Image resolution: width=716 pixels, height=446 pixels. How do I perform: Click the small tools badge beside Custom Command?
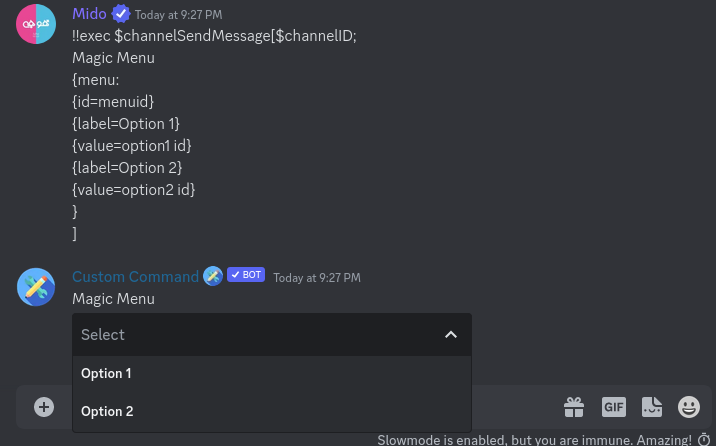(x=213, y=276)
